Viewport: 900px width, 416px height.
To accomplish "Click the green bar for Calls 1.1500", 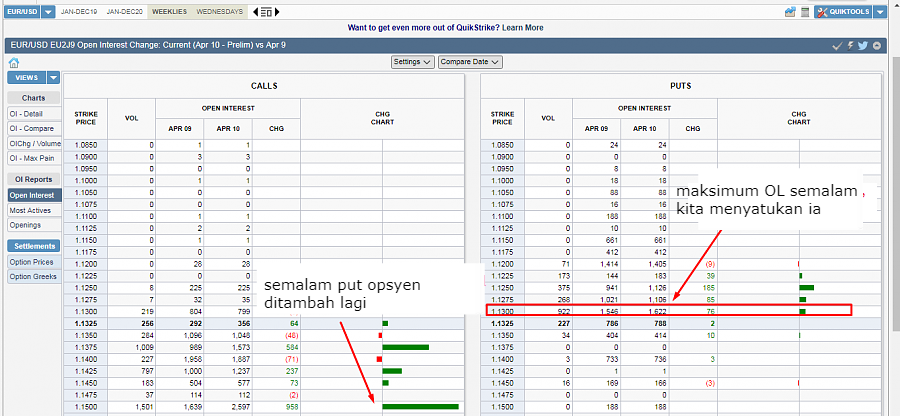I will click(420, 407).
